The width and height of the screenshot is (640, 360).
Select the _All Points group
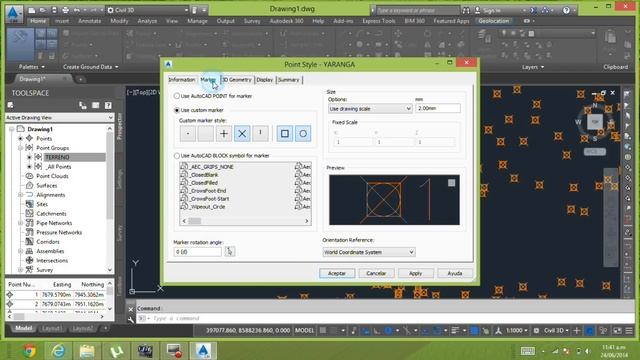pyautogui.click(x=58, y=167)
